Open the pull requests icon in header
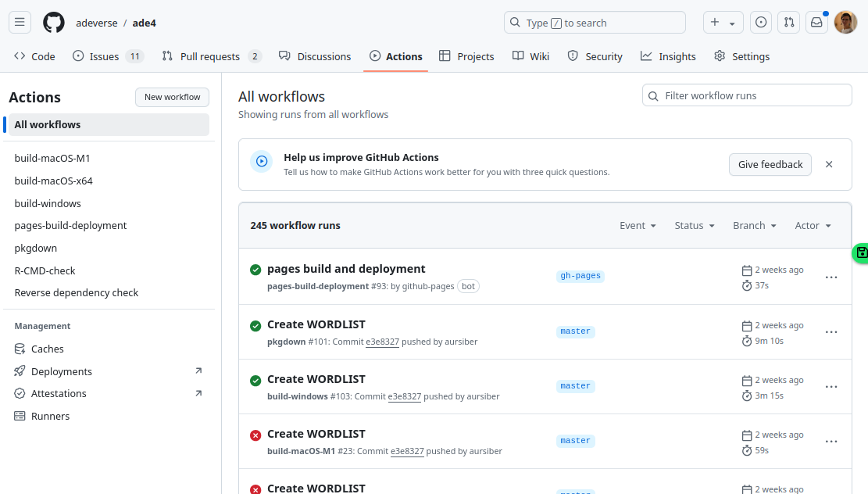The width and height of the screenshot is (868, 494). pyautogui.click(x=789, y=23)
